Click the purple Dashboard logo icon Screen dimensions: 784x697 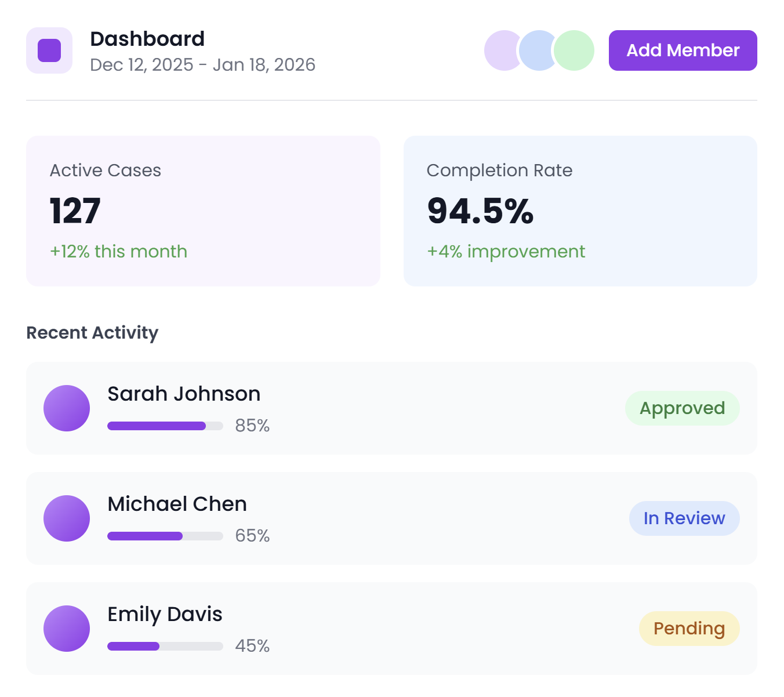(49, 50)
